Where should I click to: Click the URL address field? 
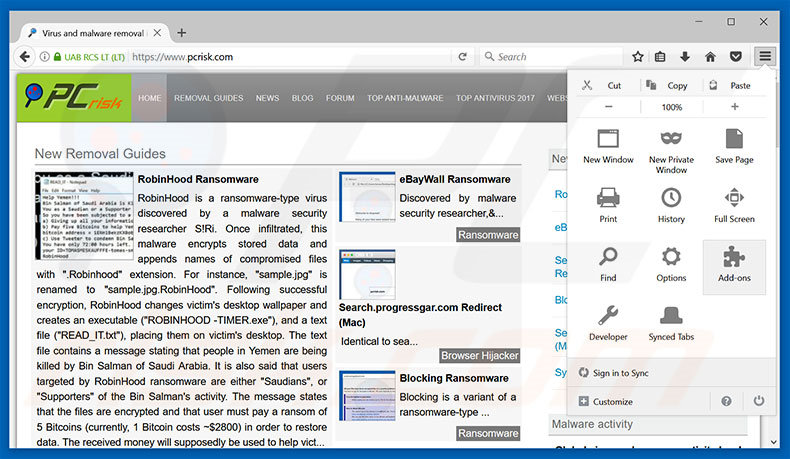[x=290, y=57]
